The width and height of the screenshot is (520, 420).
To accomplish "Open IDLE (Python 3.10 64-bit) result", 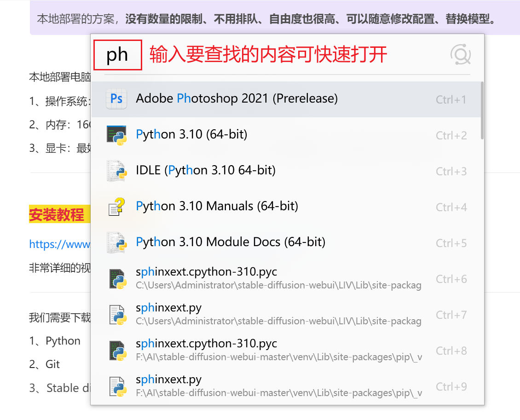I will [x=286, y=171].
